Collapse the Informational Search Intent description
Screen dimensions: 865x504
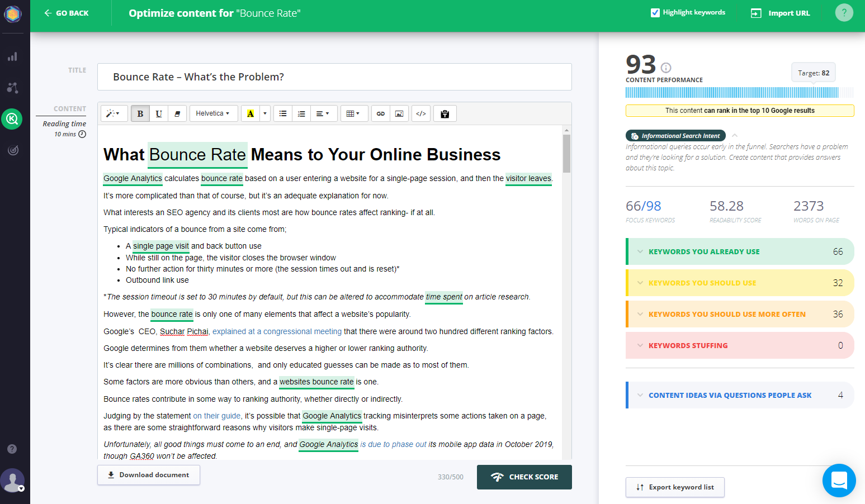(x=735, y=135)
